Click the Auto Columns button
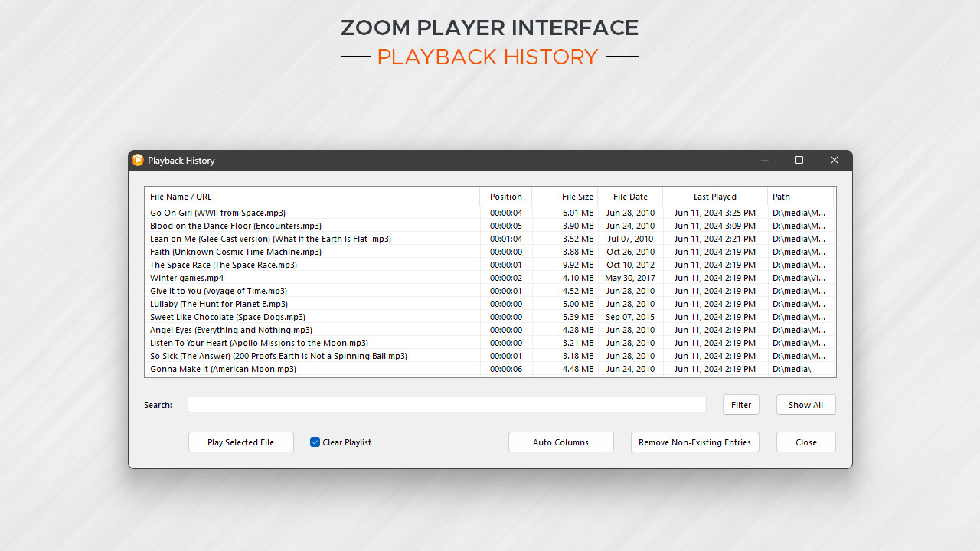Image resolution: width=980 pixels, height=551 pixels. click(560, 442)
